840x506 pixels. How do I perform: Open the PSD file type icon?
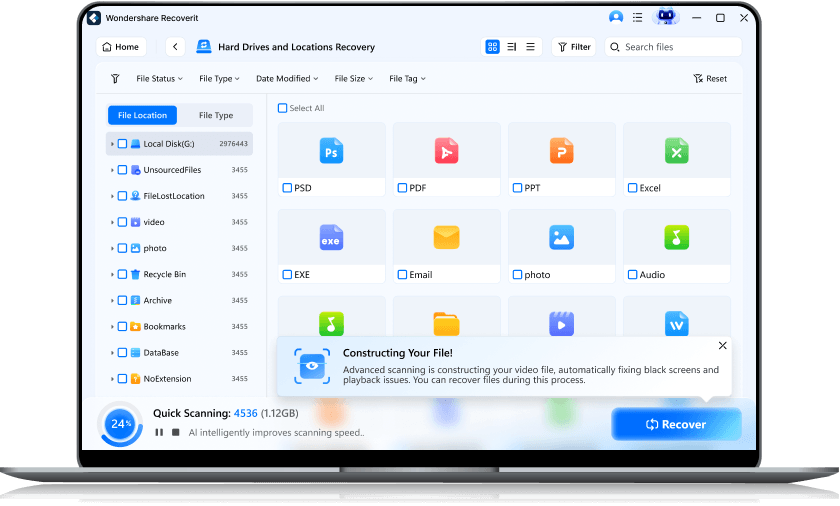(x=331, y=150)
